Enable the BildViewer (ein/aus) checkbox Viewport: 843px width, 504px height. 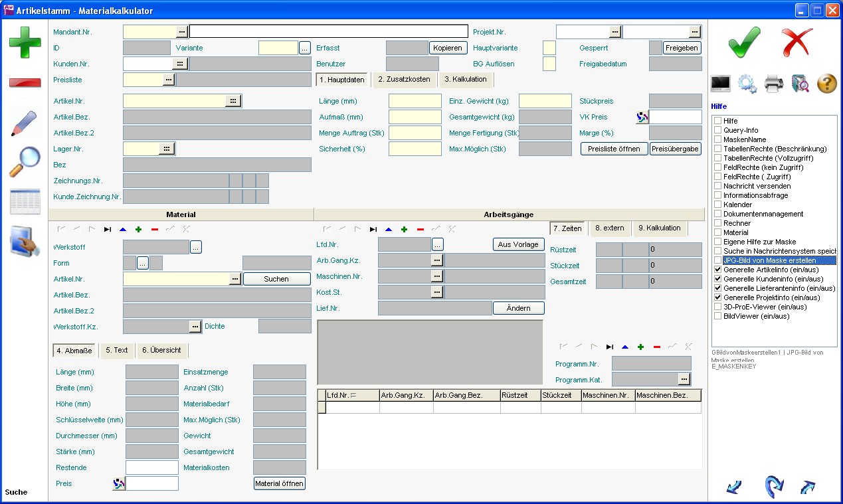click(717, 317)
